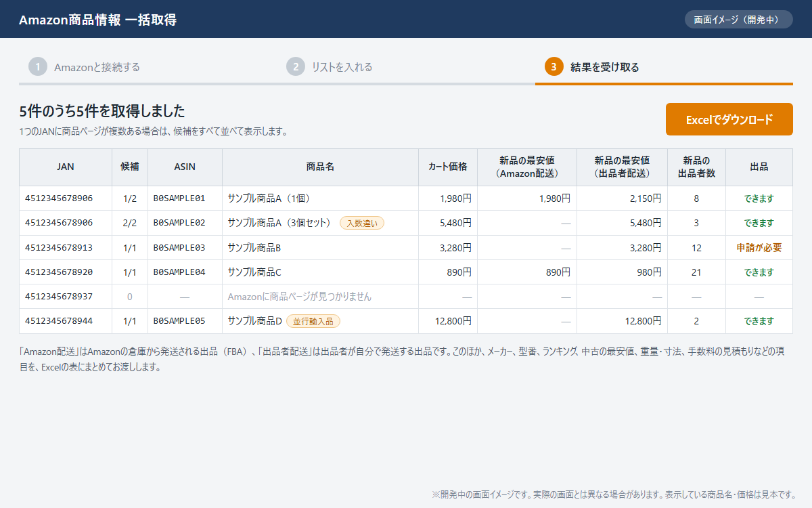The width and height of the screenshot is (812, 508).
Task: Click product name サンプル商品A（1個）
Action: point(269,198)
